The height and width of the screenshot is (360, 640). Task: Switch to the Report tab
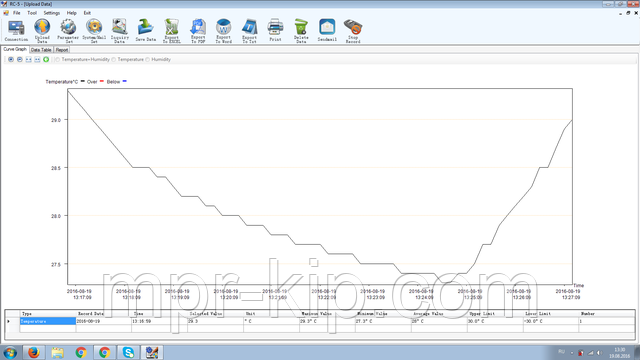[x=62, y=50]
